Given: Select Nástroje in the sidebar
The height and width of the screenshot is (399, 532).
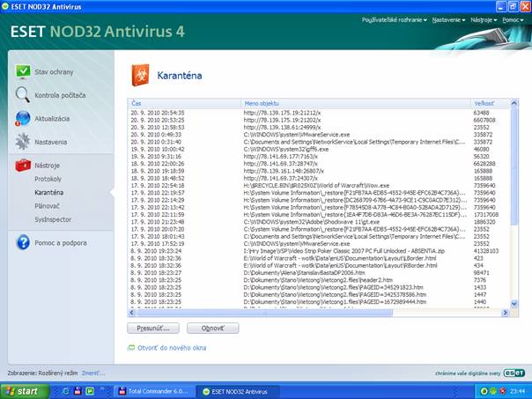Looking at the screenshot, I should click(48, 166).
